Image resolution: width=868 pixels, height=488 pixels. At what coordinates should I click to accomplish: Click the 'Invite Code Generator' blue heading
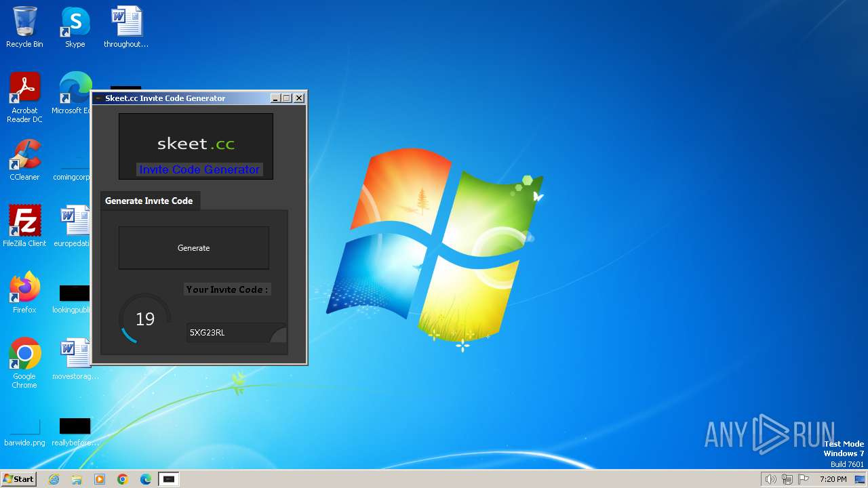point(199,169)
